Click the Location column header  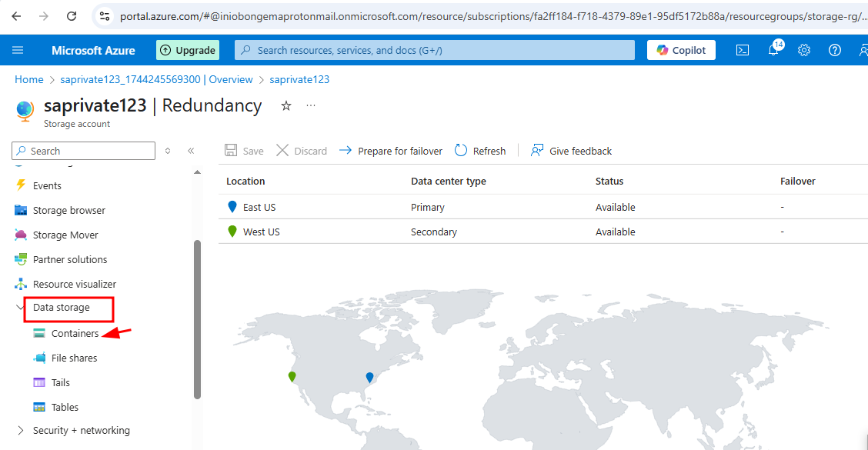coord(245,182)
